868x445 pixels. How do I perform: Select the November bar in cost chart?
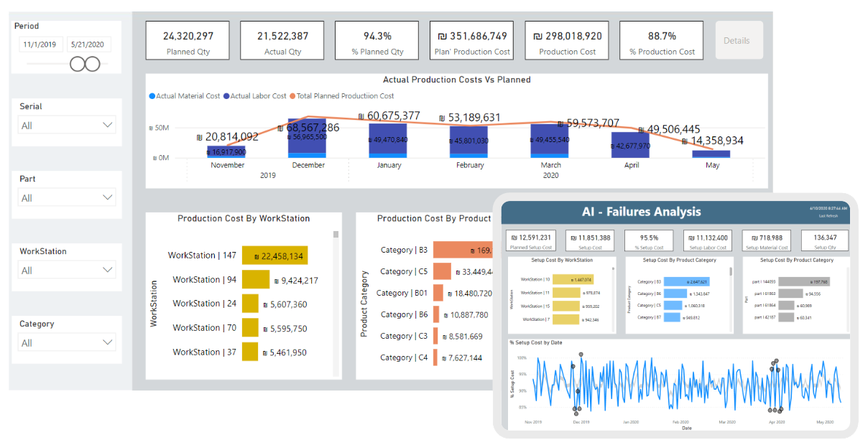click(x=226, y=151)
